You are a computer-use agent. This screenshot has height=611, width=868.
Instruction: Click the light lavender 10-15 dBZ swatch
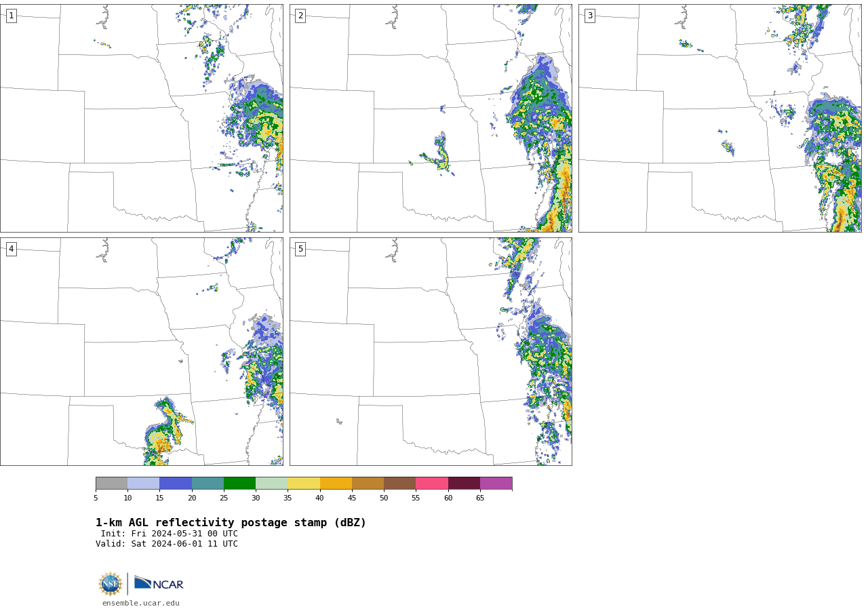click(x=143, y=483)
